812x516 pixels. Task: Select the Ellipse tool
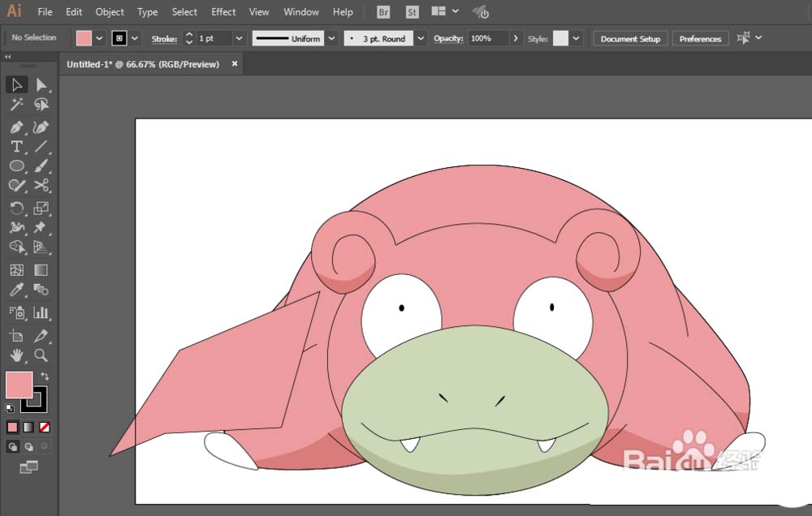click(16, 166)
